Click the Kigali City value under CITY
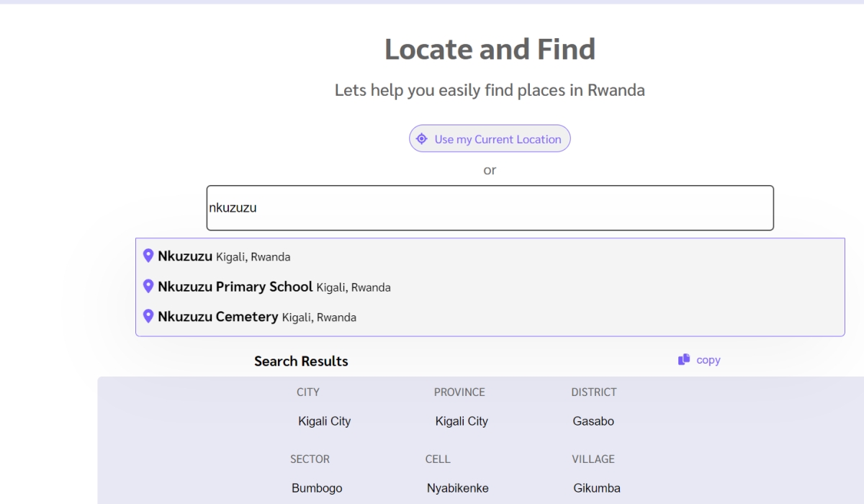The image size is (864, 504). [x=324, y=421]
